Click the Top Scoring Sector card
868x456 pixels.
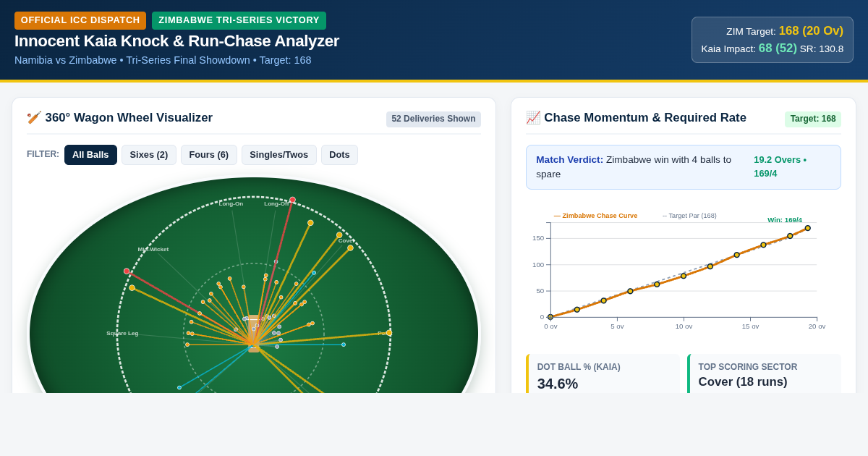click(x=765, y=373)
